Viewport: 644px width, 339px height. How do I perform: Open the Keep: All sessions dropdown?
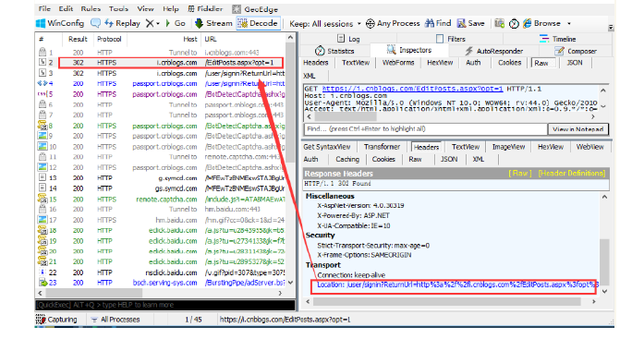[x=325, y=24]
